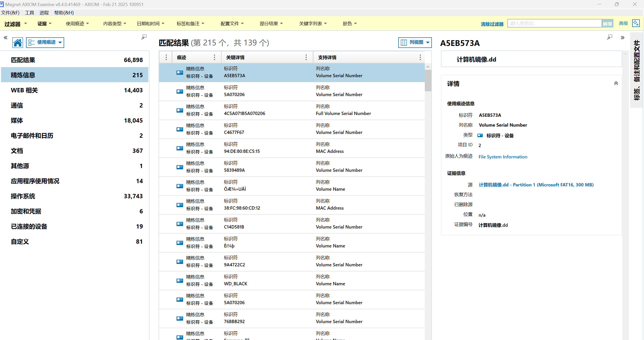Click the 清除过滤器 link

492,24
